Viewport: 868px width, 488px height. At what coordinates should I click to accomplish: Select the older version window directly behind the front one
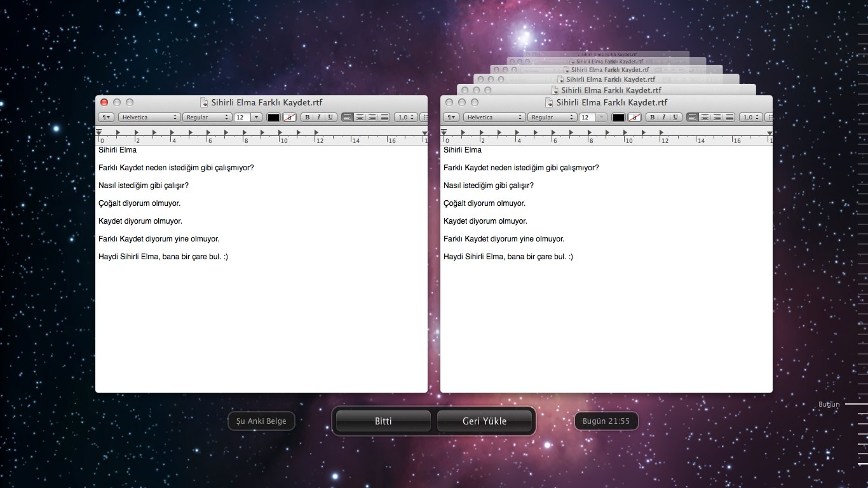click(606, 90)
